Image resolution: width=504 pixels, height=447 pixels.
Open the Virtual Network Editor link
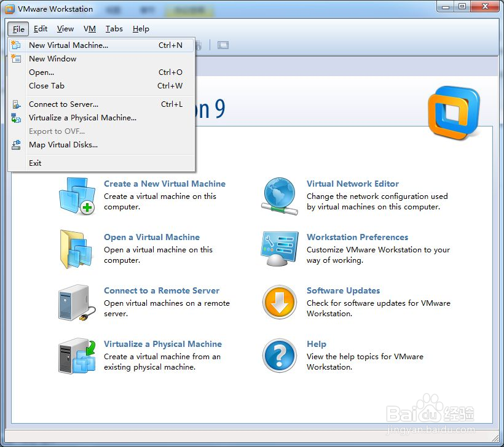point(353,184)
